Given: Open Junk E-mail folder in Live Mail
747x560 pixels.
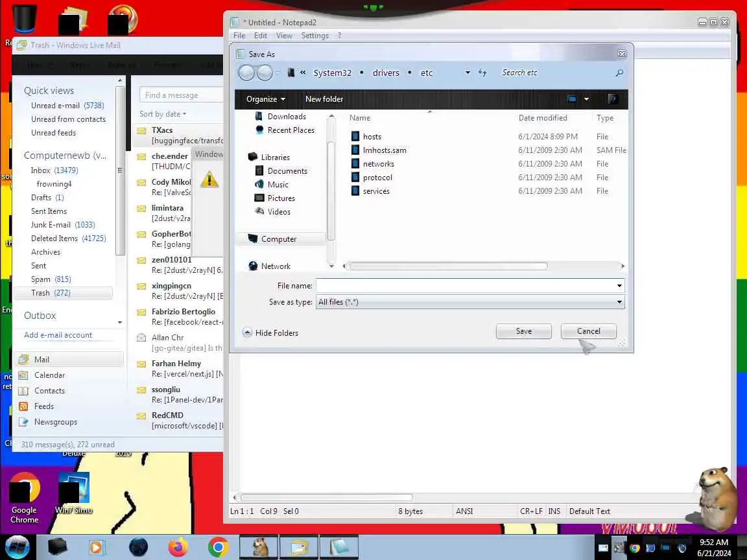Looking at the screenshot, I should coord(63,225).
